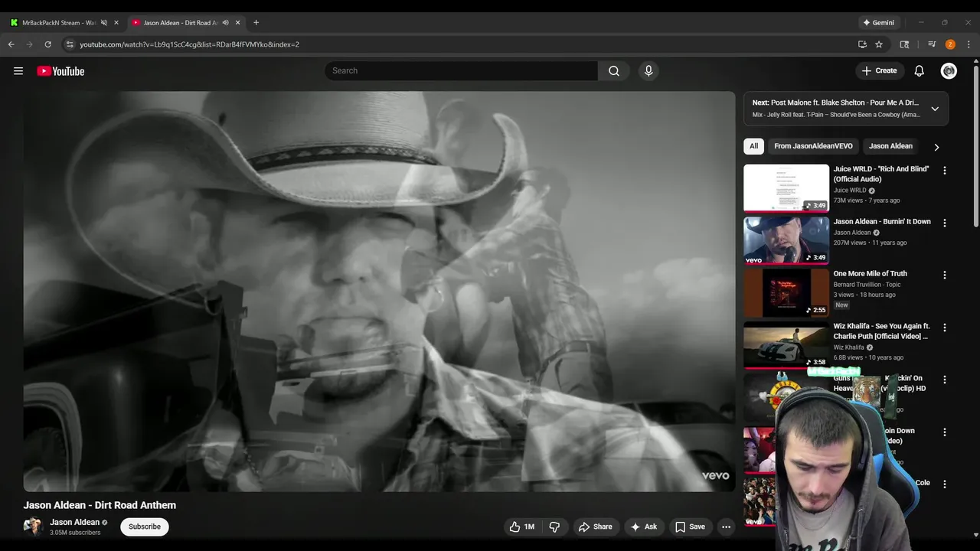This screenshot has width=980, height=551.
Task: Open media controls icon in Chrome toolbar
Action: tap(932, 44)
